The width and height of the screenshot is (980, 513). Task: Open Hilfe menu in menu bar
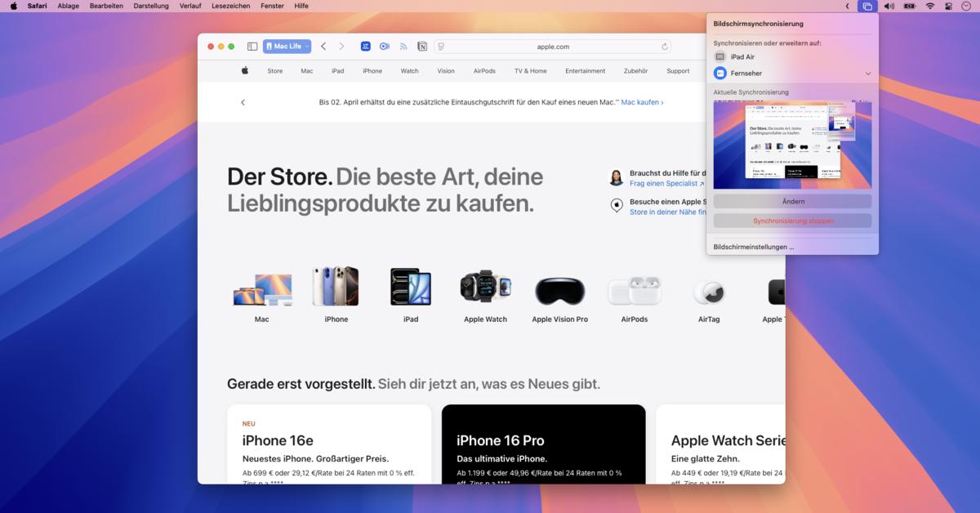[301, 6]
